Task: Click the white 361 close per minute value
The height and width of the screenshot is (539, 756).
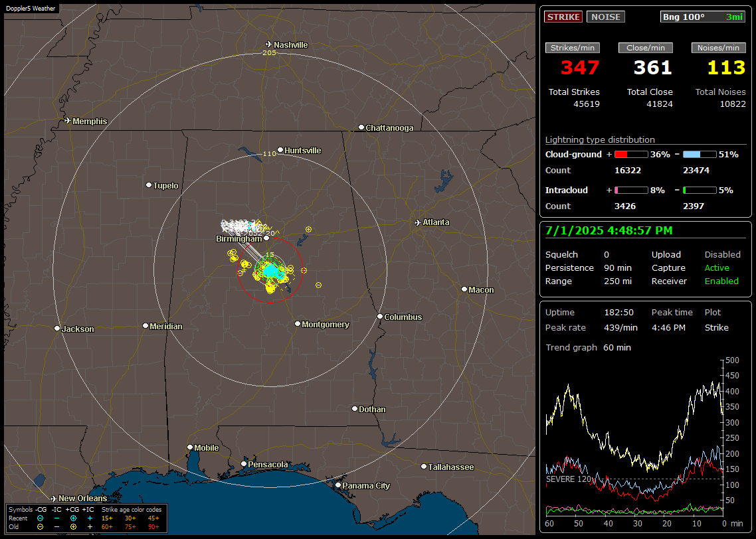Action: click(652, 68)
